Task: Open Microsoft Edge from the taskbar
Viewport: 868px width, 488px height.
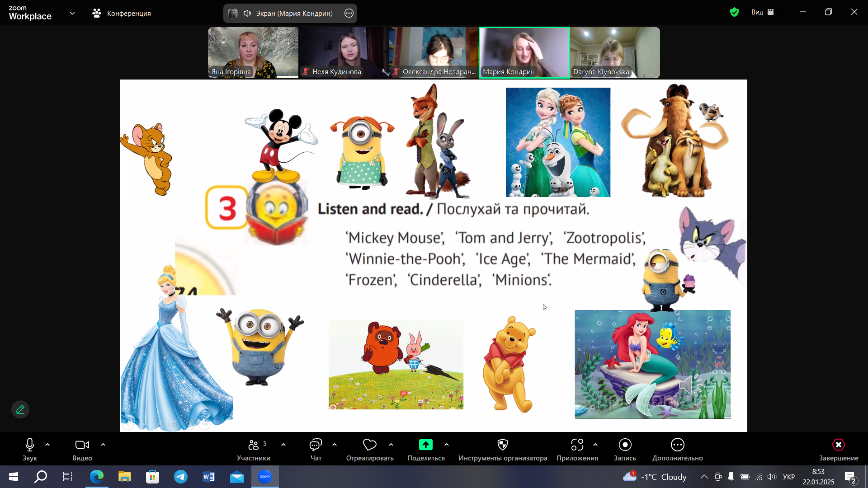Action: [96, 477]
